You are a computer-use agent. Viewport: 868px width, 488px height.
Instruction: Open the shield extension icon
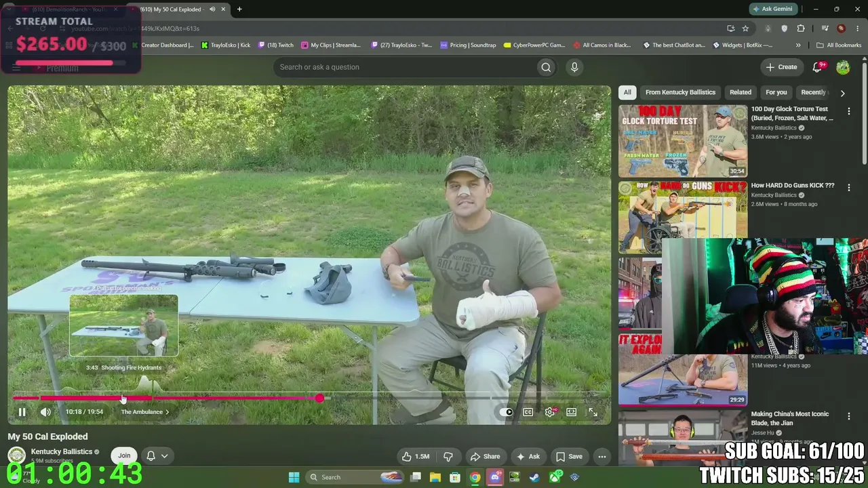click(785, 28)
